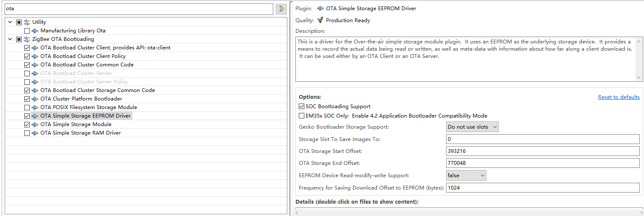Open EEPROM Read-modify-write Support dropdown
This screenshot has width=644, height=216.
tap(466, 175)
